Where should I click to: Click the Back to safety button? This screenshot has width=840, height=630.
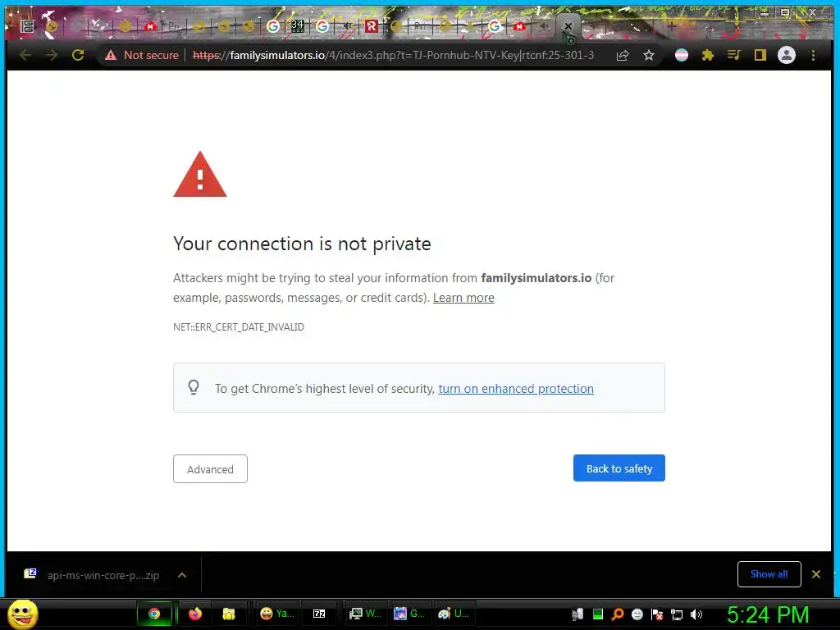tap(619, 468)
